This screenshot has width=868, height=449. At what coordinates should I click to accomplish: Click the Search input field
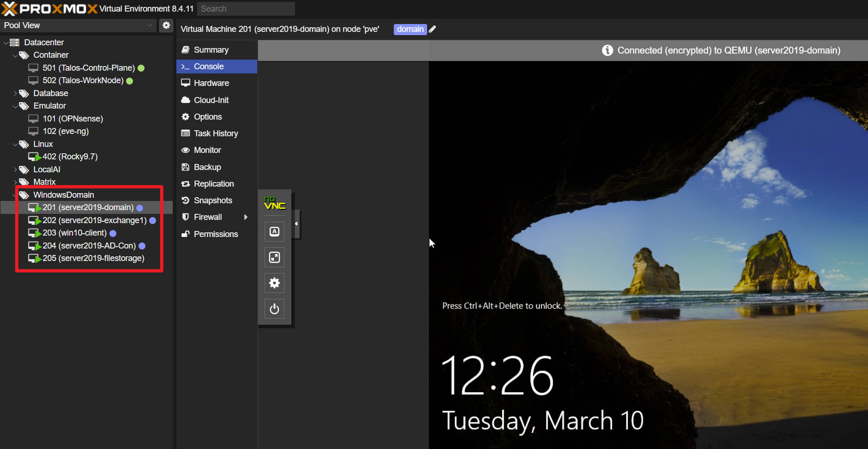pyautogui.click(x=246, y=9)
